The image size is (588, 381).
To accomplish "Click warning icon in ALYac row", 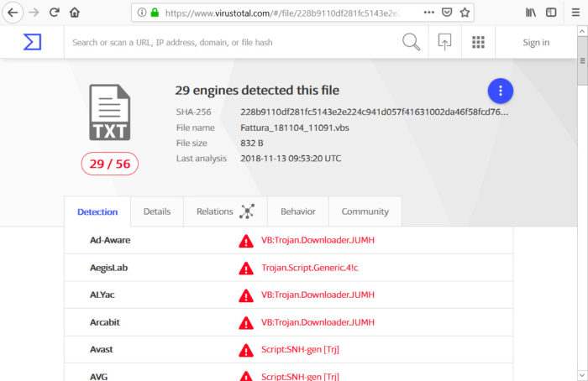I will pyautogui.click(x=246, y=295).
